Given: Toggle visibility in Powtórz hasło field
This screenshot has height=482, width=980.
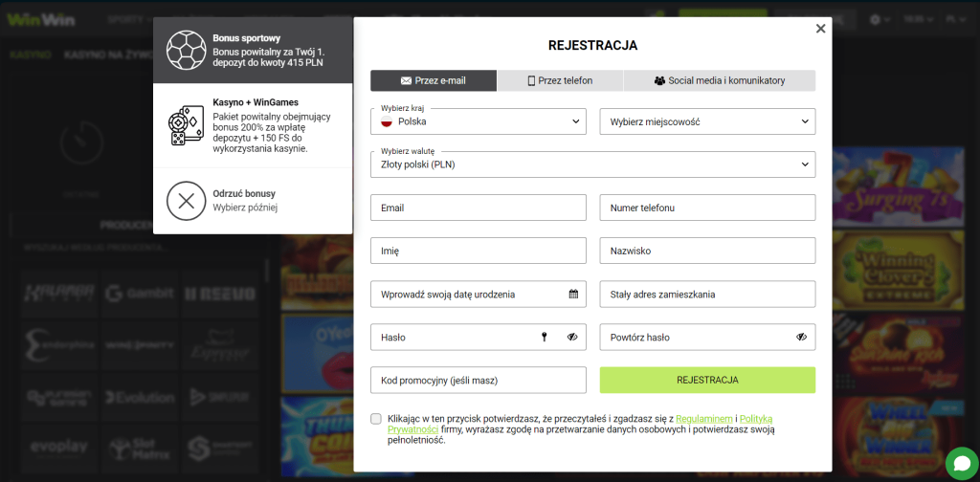Looking at the screenshot, I should pyautogui.click(x=802, y=337).
